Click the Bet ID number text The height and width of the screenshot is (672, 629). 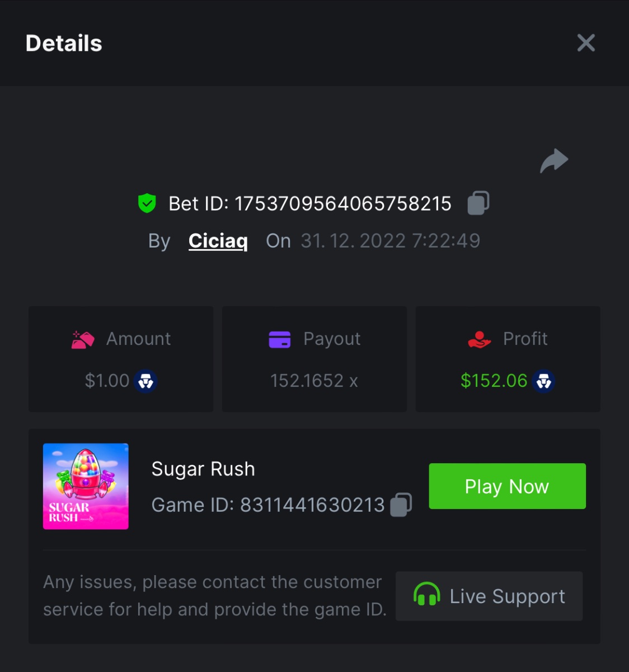pyautogui.click(x=342, y=204)
